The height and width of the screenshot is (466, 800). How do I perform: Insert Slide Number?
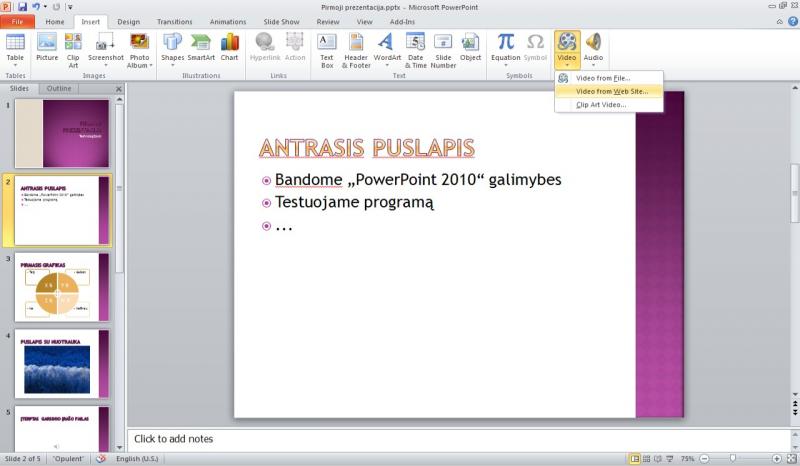(x=443, y=51)
